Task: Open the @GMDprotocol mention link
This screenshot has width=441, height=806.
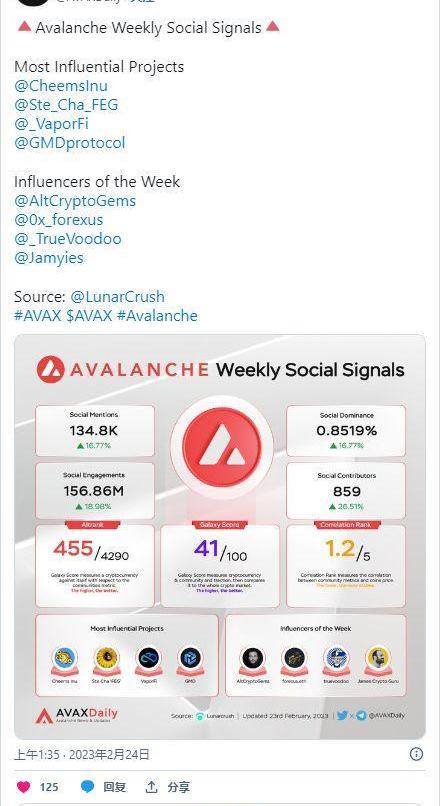Action: 70,143
